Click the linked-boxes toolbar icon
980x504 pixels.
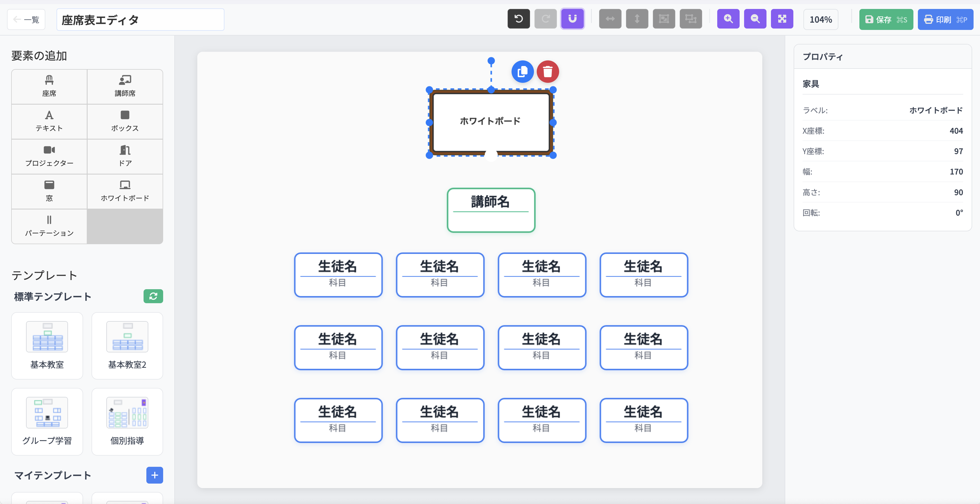tap(690, 19)
